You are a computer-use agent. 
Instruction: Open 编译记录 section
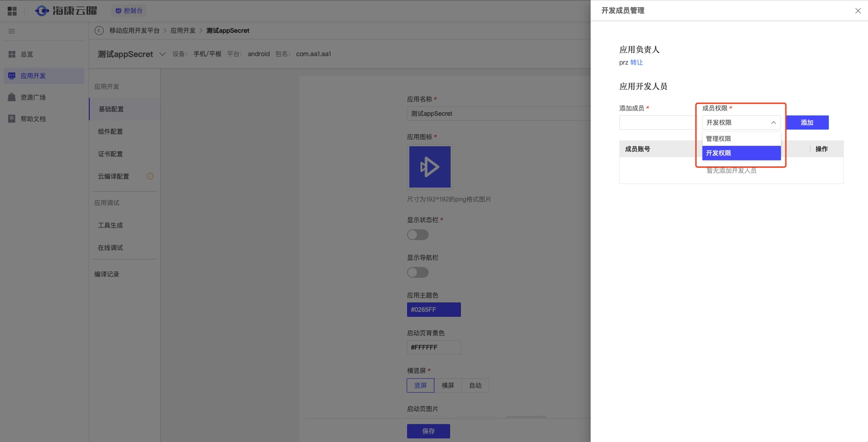107,274
